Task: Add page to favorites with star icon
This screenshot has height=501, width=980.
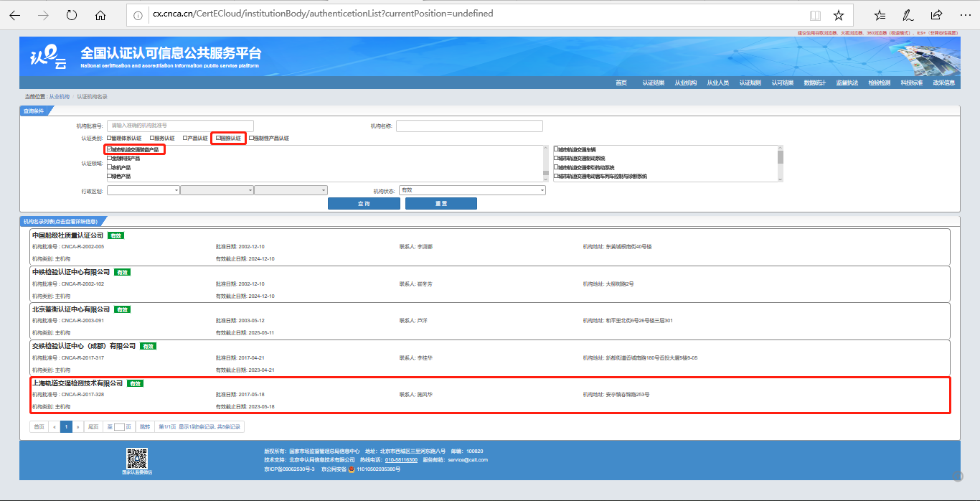Action: pos(839,15)
